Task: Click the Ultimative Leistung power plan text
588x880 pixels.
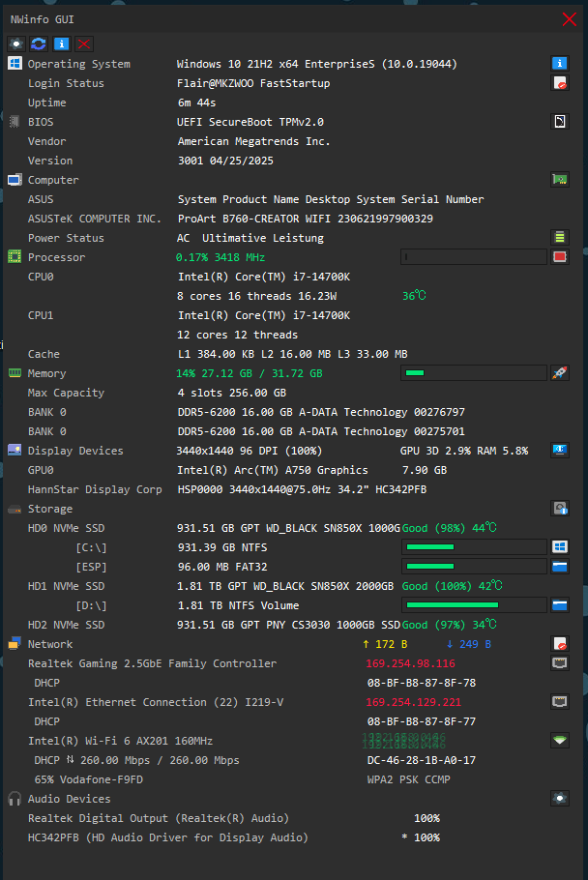Action: click(263, 238)
